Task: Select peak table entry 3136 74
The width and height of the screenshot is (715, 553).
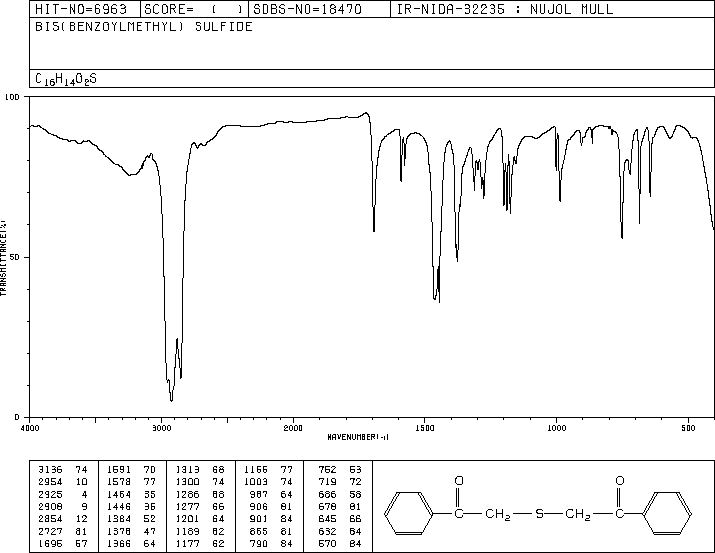Action: click(x=63, y=470)
